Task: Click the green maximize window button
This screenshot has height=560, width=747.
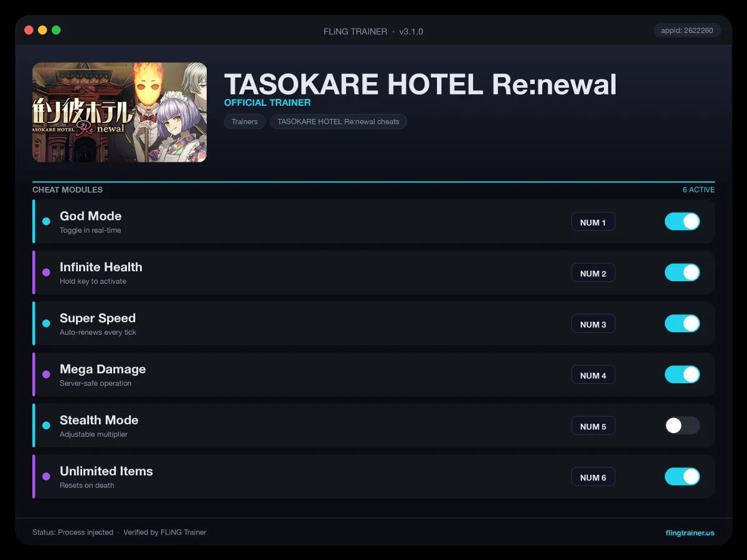Action: (56, 30)
